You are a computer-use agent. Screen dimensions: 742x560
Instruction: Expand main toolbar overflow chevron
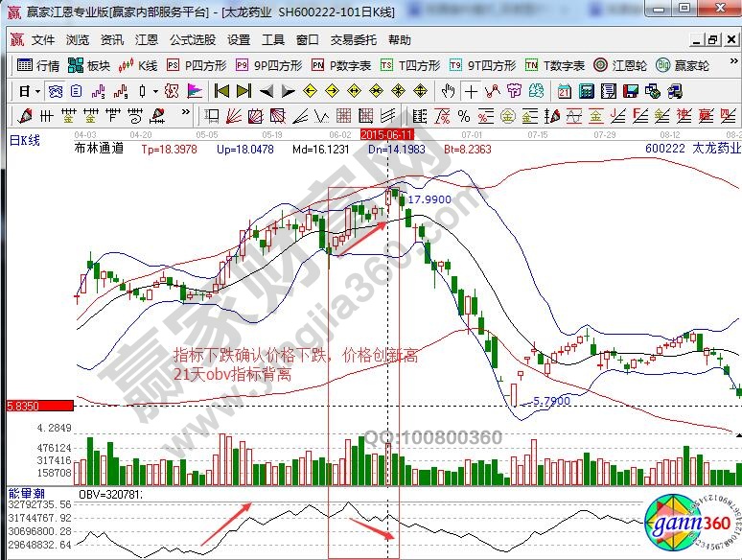point(733,61)
